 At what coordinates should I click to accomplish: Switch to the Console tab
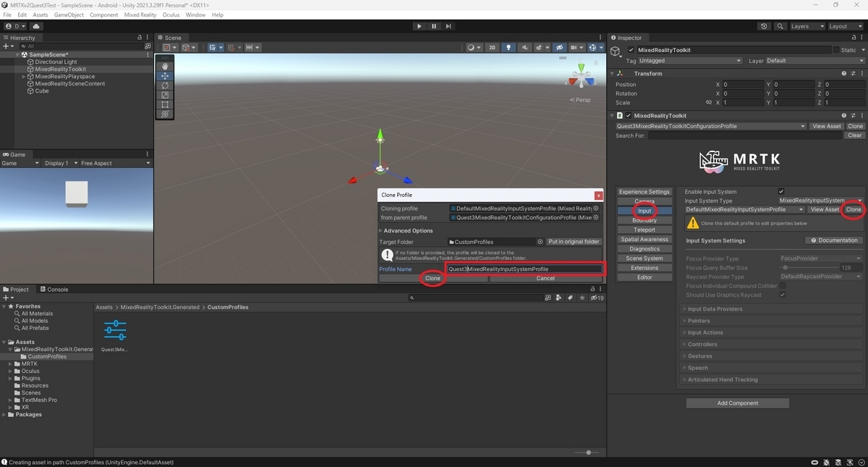[54, 290]
